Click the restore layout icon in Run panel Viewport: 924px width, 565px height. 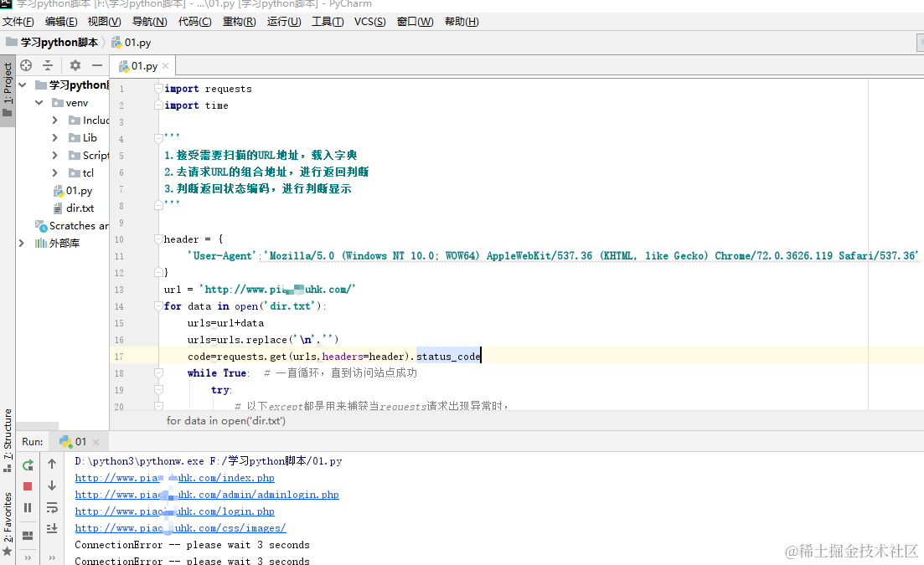[x=28, y=535]
